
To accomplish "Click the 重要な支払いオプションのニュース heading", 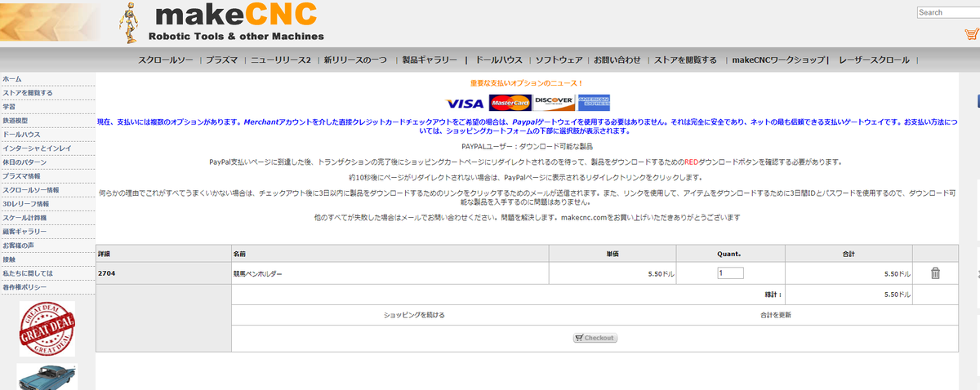I will click(527, 83).
